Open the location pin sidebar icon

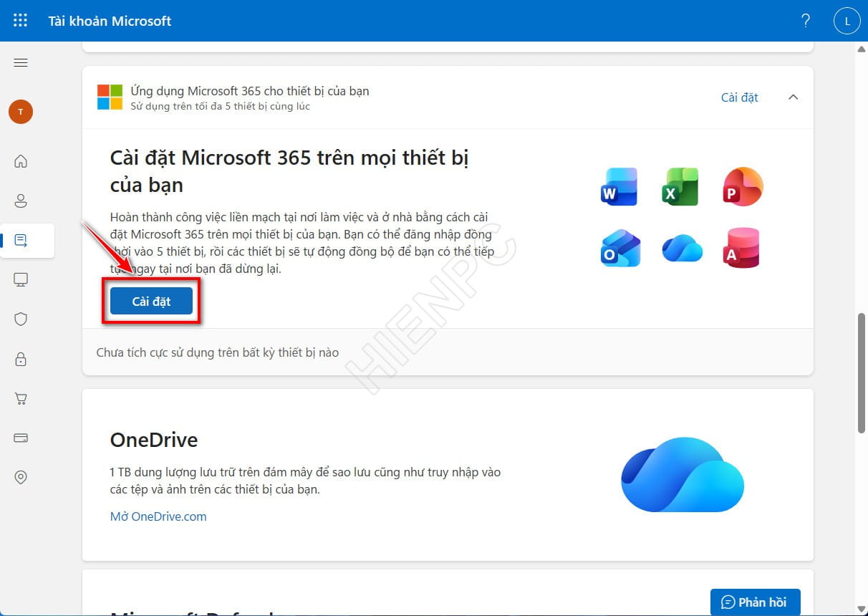[21, 477]
